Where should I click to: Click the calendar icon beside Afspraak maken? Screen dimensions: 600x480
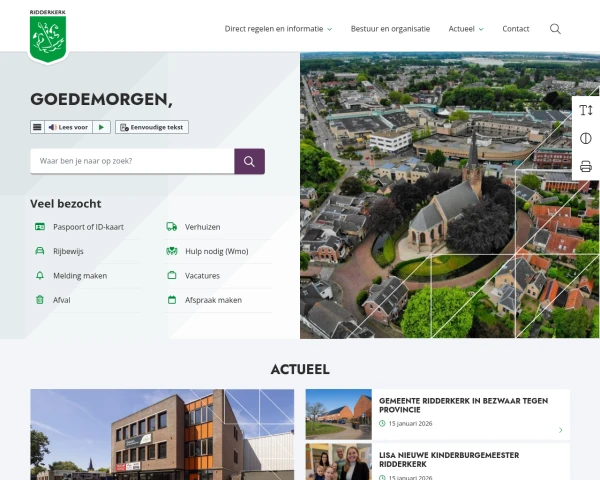pyautogui.click(x=172, y=300)
